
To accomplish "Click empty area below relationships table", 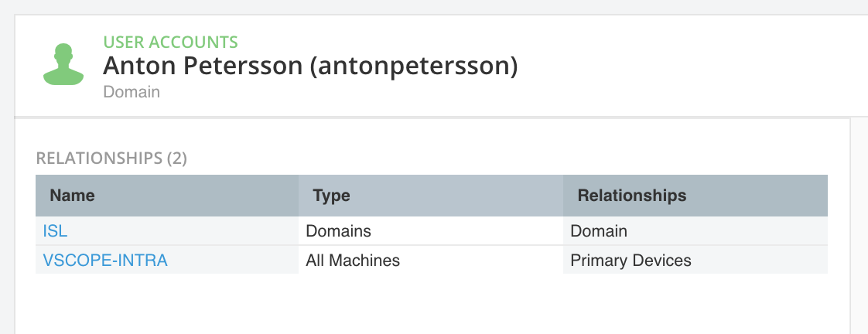I will pos(432,304).
